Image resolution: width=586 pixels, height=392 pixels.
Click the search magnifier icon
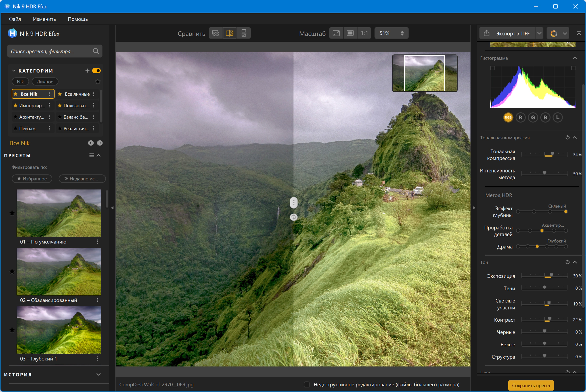pyautogui.click(x=96, y=51)
